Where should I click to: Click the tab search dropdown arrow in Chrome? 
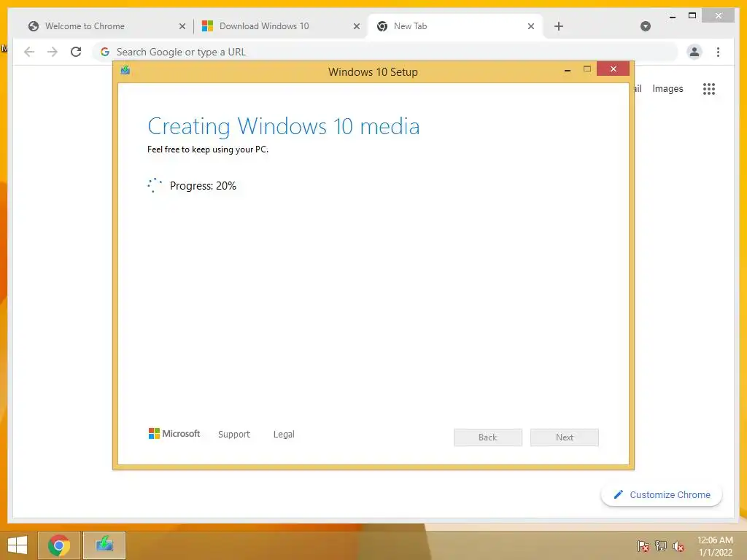tap(646, 26)
